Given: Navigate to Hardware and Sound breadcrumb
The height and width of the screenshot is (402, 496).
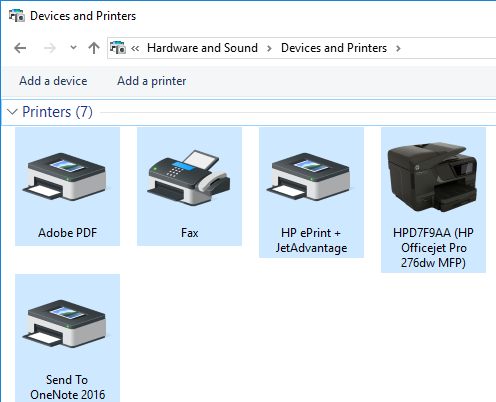Looking at the screenshot, I should (202, 48).
